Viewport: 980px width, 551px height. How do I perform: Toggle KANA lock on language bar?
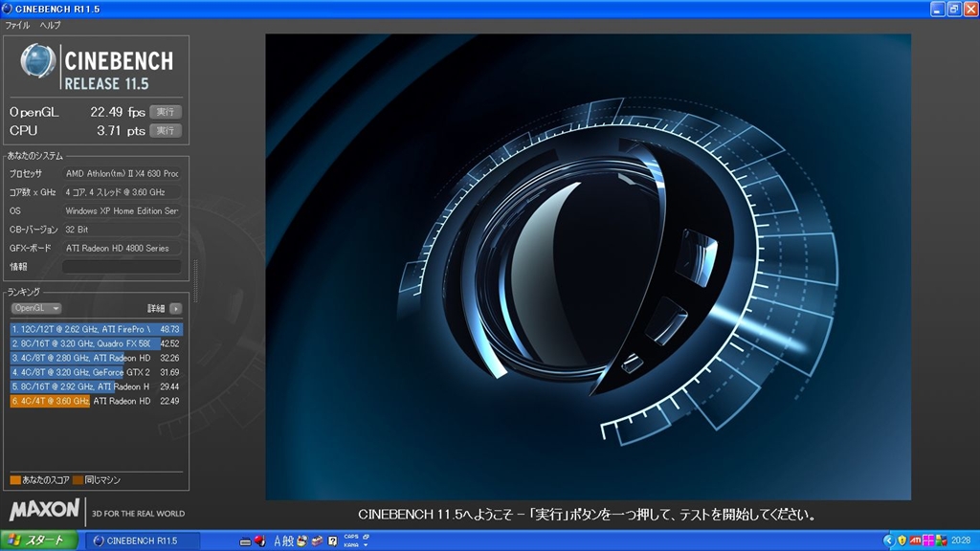350,545
